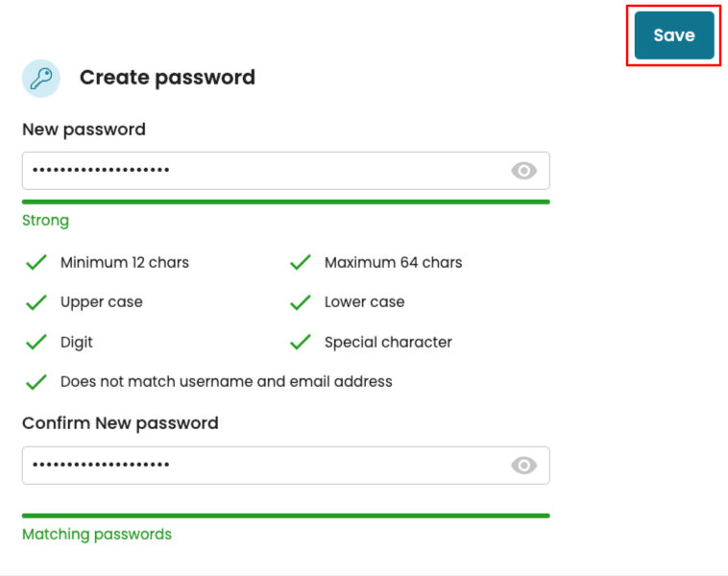Click the New password label
Image resolution: width=728 pixels, height=576 pixels.
tap(84, 130)
